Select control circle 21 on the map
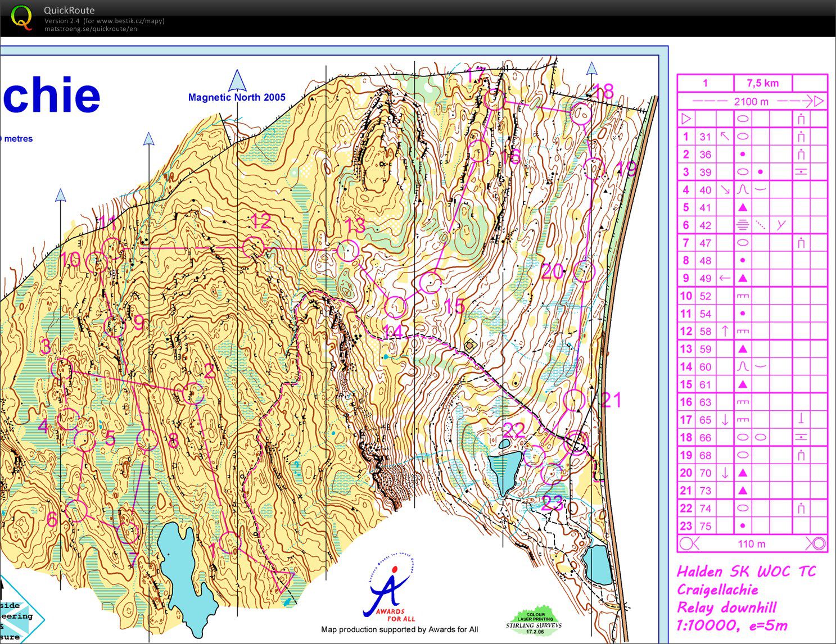This screenshot has height=644, width=836. pos(574,400)
